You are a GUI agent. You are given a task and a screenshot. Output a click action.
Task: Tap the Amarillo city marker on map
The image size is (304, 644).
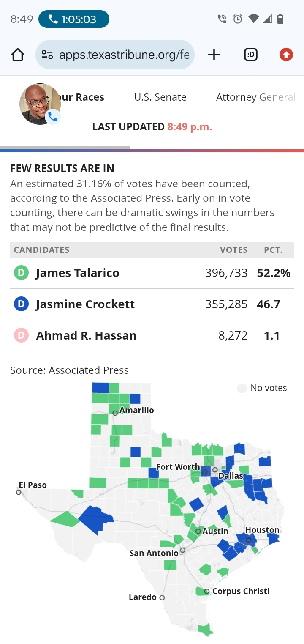tap(115, 413)
